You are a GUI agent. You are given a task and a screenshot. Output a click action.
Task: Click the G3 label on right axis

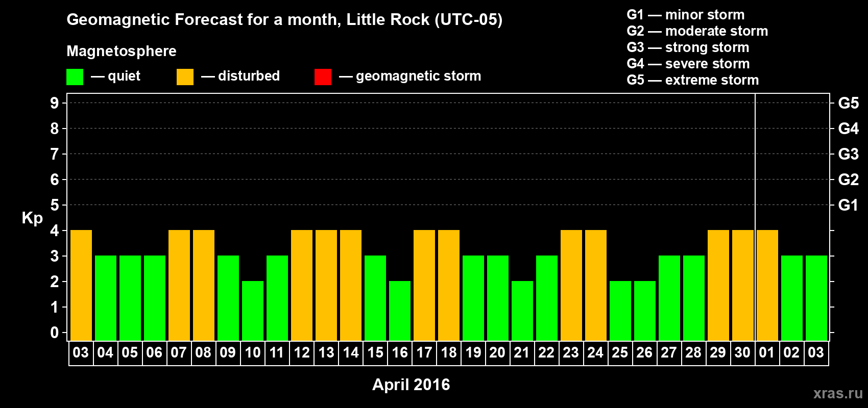tap(848, 154)
